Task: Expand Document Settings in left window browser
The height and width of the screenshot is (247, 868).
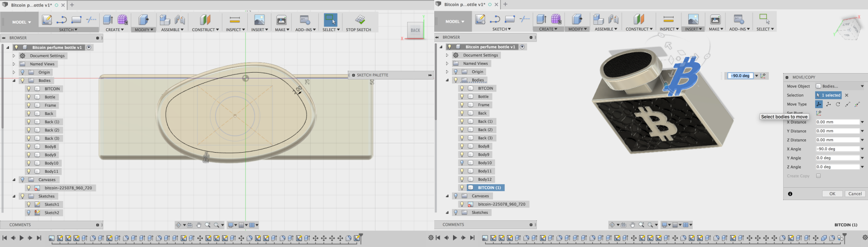Action: click(14, 56)
